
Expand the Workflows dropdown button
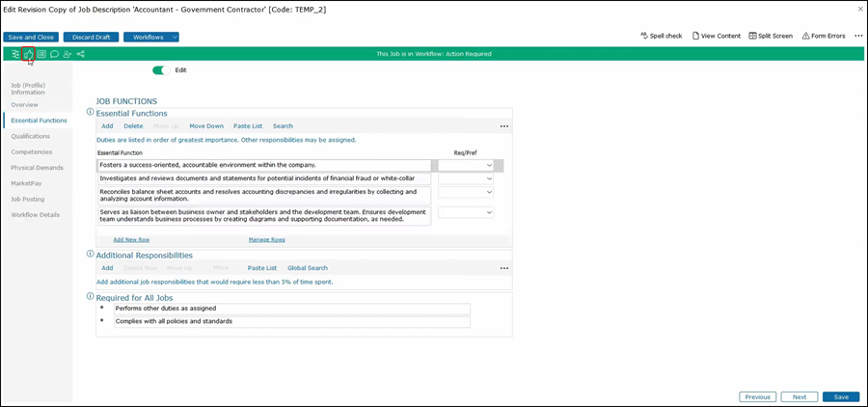click(x=174, y=37)
